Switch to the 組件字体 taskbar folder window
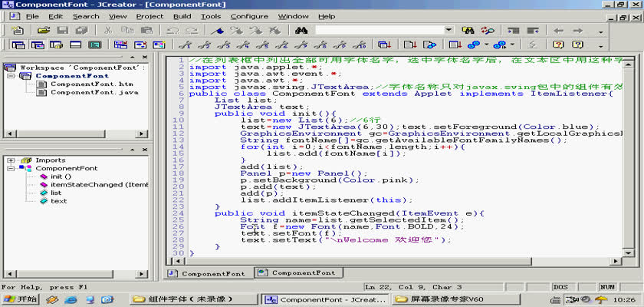This screenshot has width=644, height=307. coord(195,299)
